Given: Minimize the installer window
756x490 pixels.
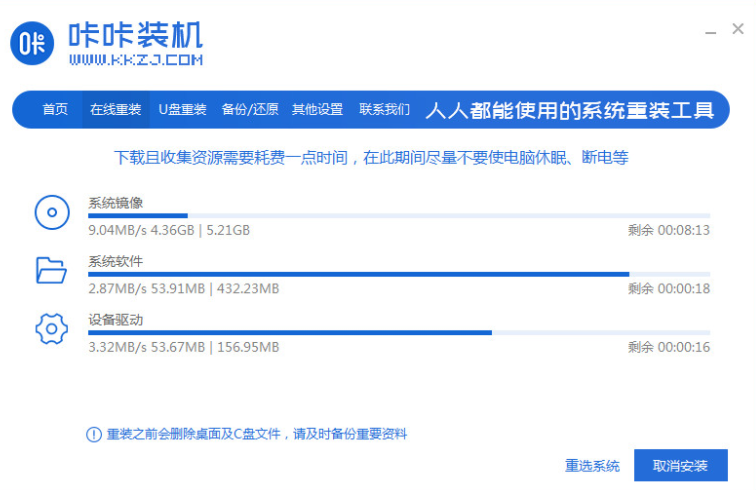Looking at the screenshot, I should [x=711, y=30].
